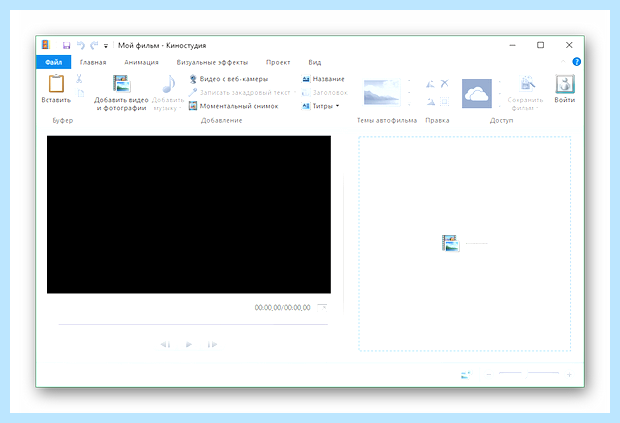Open the Вид ribbon tab
This screenshot has height=423, width=620.
(315, 62)
